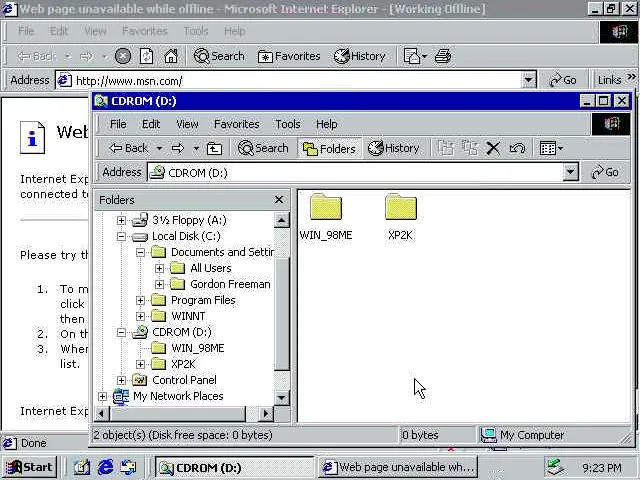Select WIN_98ME folder in folder tree

pos(198,348)
